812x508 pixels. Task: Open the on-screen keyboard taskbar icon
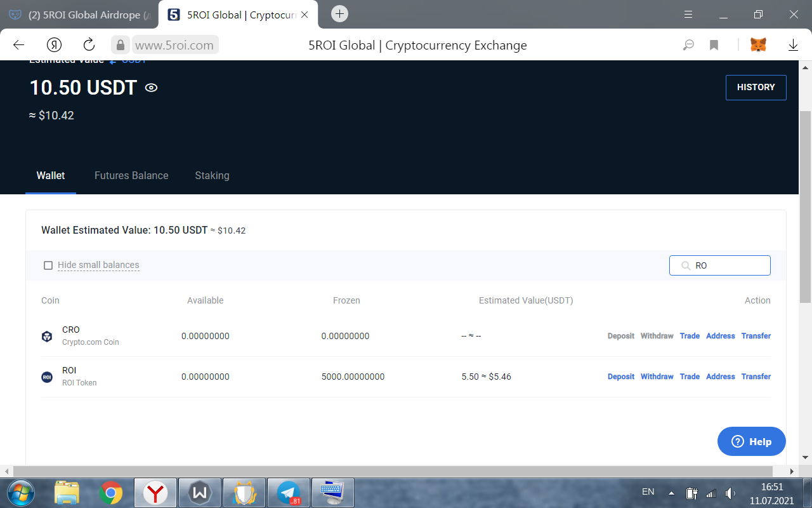(332, 492)
